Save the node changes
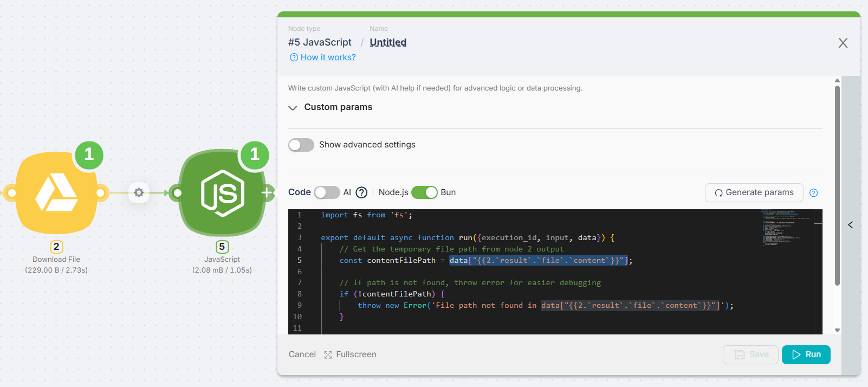The height and width of the screenshot is (387, 868). coord(750,354)
